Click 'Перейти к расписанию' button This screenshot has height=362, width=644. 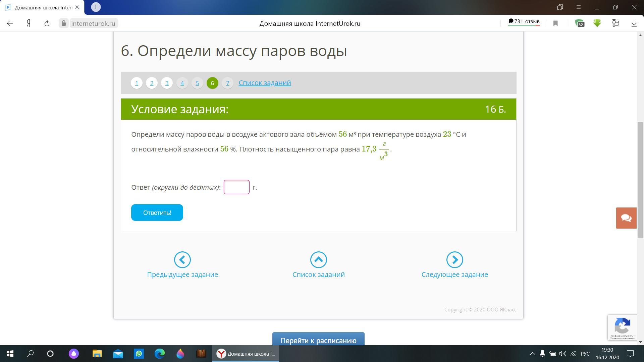click(318, 340)
